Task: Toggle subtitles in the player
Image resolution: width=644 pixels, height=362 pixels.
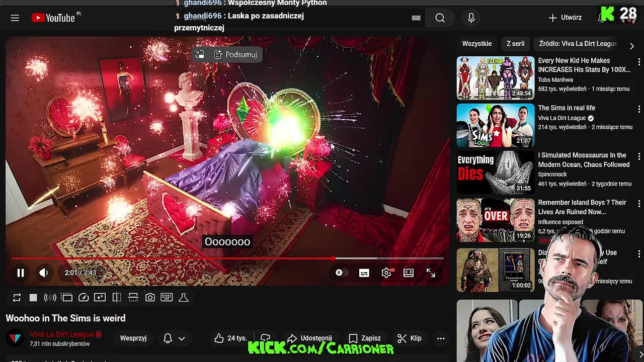Action: [x=364, y=273]
